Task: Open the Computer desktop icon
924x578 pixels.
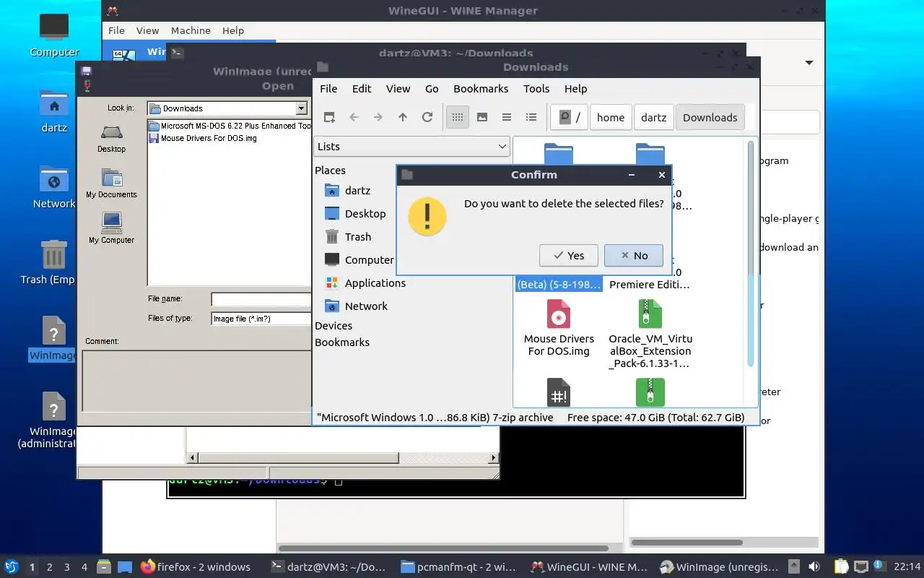Action: [54, 34]
